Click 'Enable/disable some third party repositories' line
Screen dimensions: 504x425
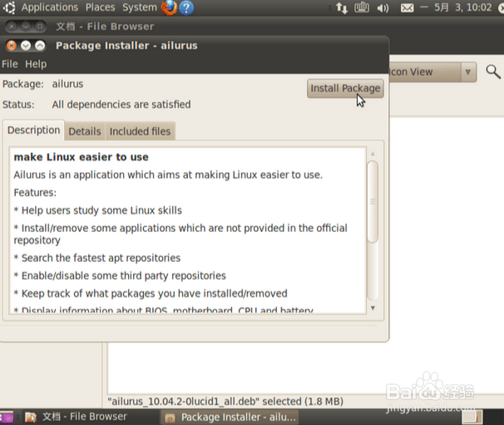pos(120,275)
